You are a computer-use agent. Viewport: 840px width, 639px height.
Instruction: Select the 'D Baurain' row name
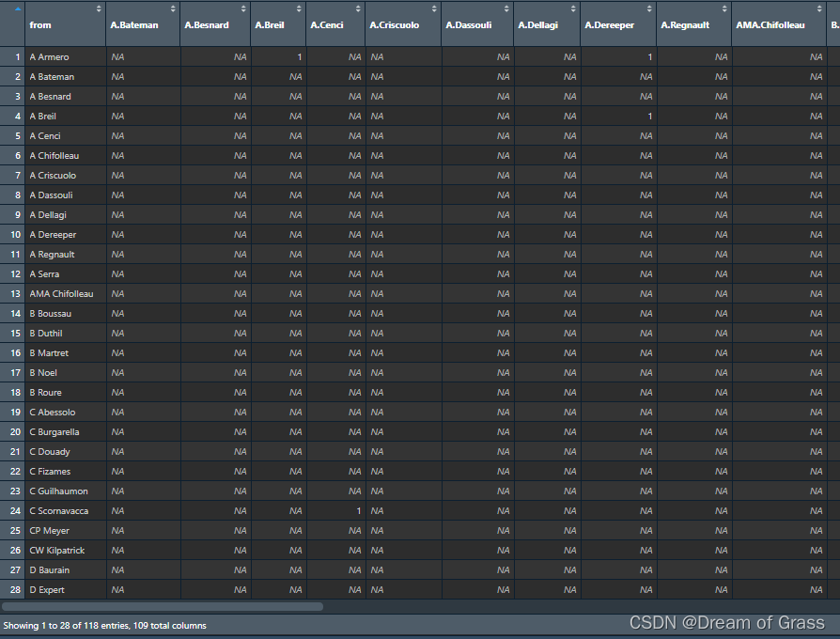[x=49, y=570]
